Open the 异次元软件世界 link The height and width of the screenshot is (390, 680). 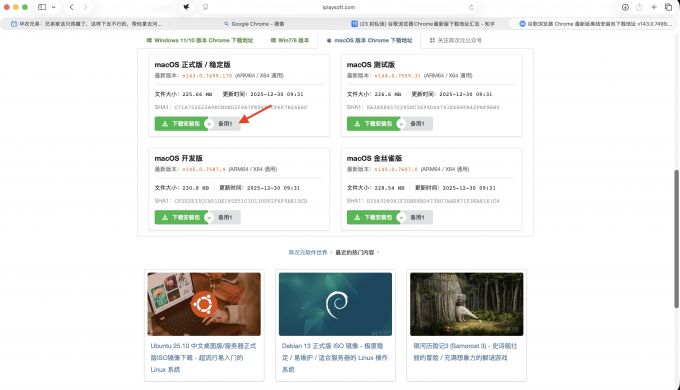[308, 252]
